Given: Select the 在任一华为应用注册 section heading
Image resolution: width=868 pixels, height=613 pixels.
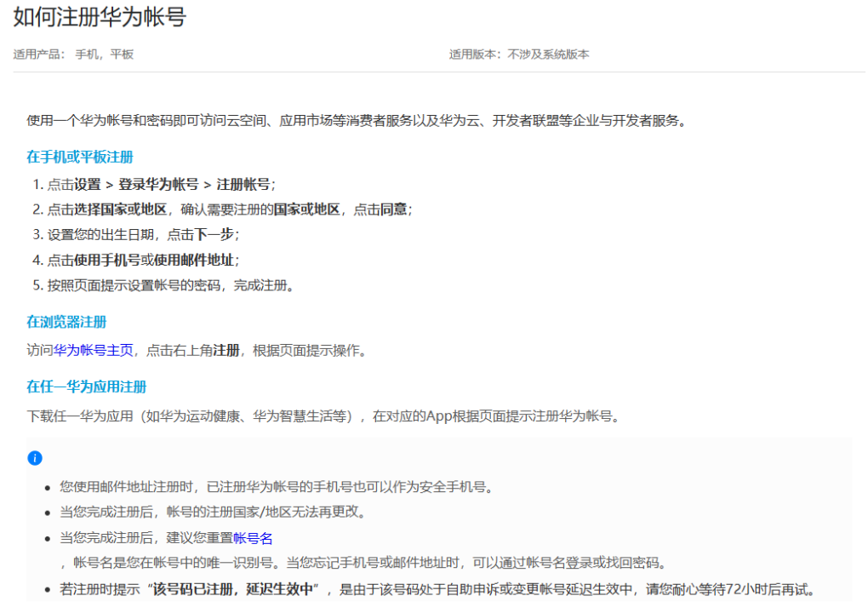Looking at the screenshot, I should (87, 387).
